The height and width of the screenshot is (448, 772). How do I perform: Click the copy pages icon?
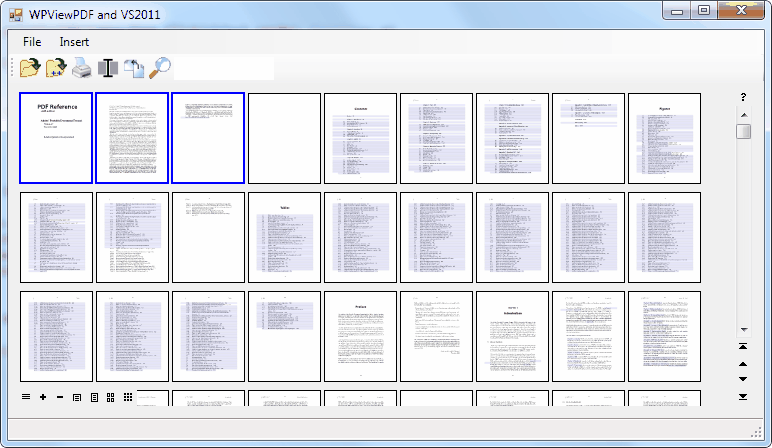tap(134, 67)
